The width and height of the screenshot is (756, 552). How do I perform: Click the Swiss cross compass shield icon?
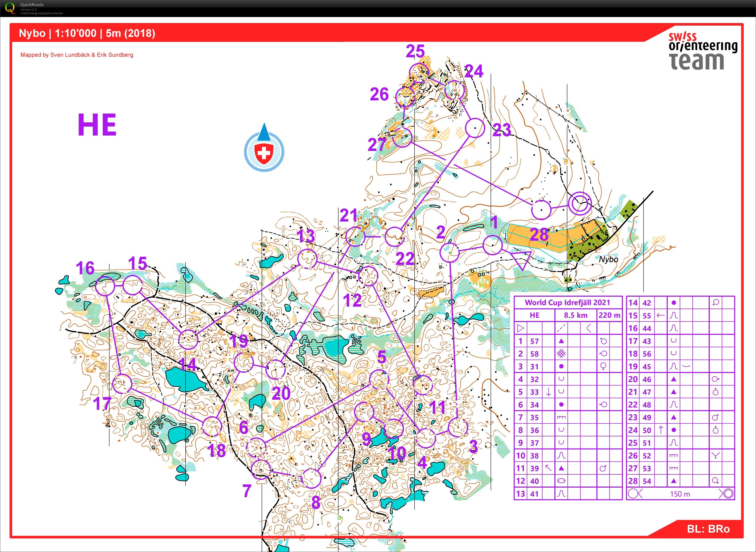264,148
